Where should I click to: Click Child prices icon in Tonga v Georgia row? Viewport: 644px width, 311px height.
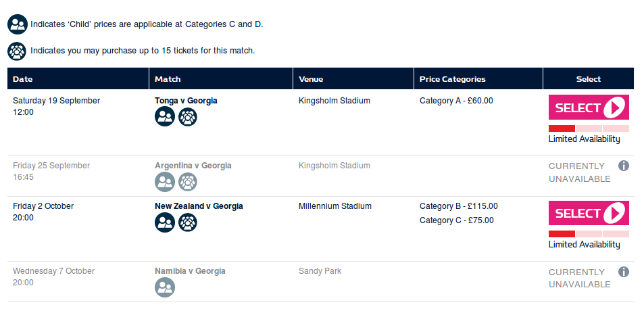(165, 117)
